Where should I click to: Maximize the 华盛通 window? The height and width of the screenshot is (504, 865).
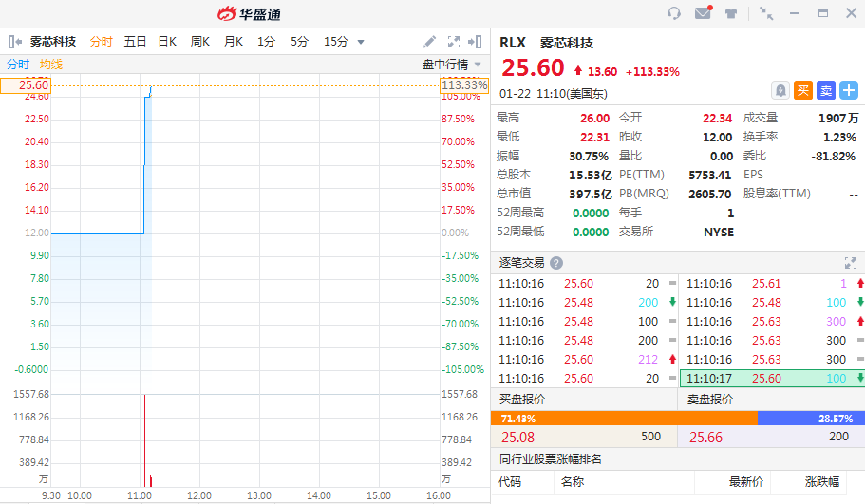pos(823,13)
